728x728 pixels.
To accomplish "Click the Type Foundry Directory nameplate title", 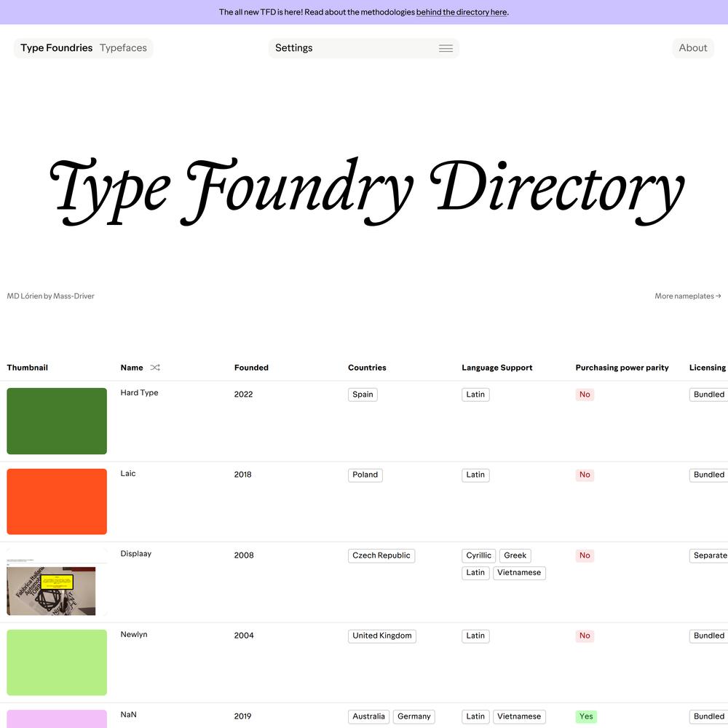I will click(x=367, y=191).
